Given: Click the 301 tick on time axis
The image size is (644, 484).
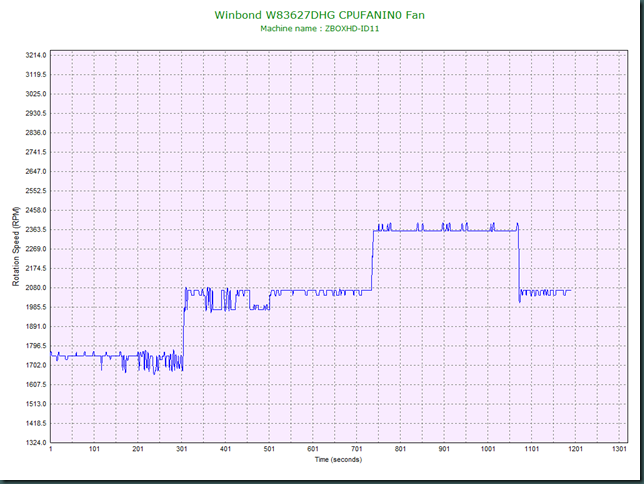Looking at the screenshot, I should [182, 449].
